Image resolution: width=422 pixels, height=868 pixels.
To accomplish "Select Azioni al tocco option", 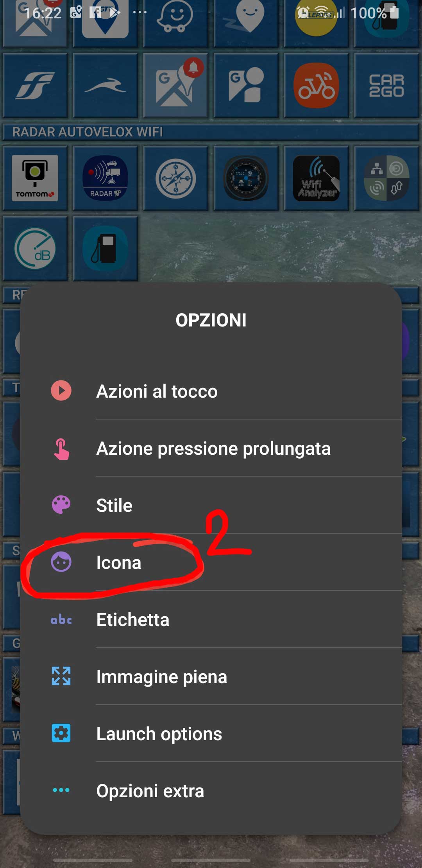I will point(211,391).
